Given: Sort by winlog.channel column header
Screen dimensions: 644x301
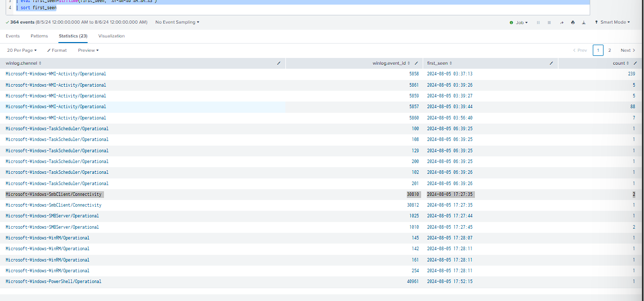Looking at the screenshot, I should tap(24, 63).
